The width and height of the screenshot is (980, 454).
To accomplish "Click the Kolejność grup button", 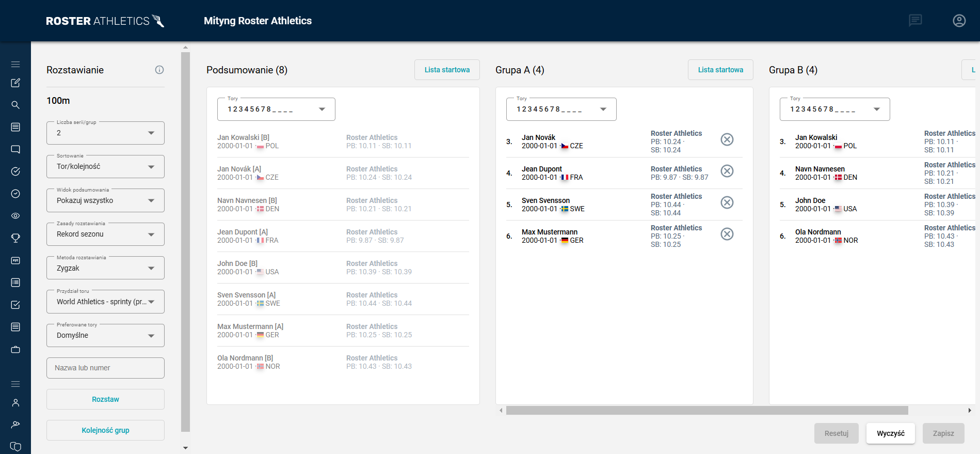I will [x=105, y=430].
